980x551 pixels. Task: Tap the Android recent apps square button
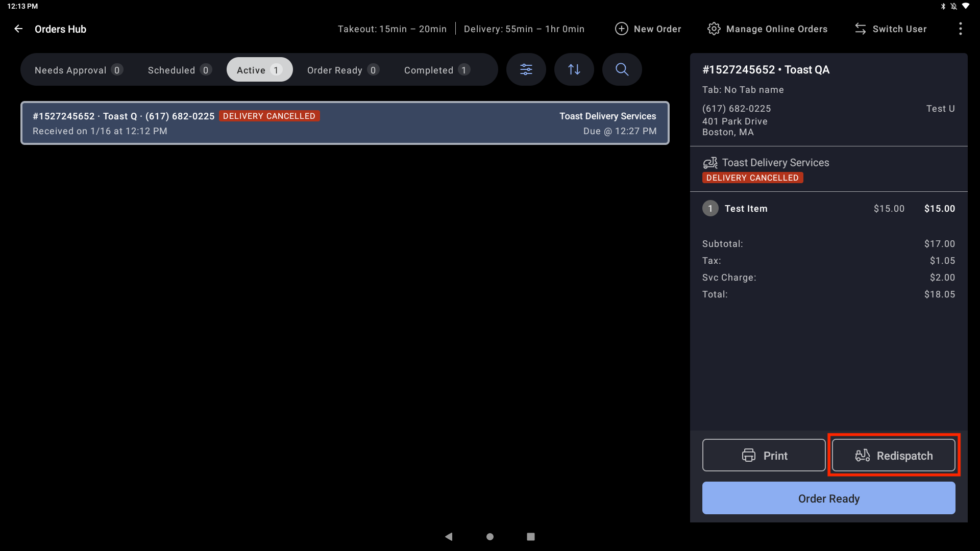[530, 537]
